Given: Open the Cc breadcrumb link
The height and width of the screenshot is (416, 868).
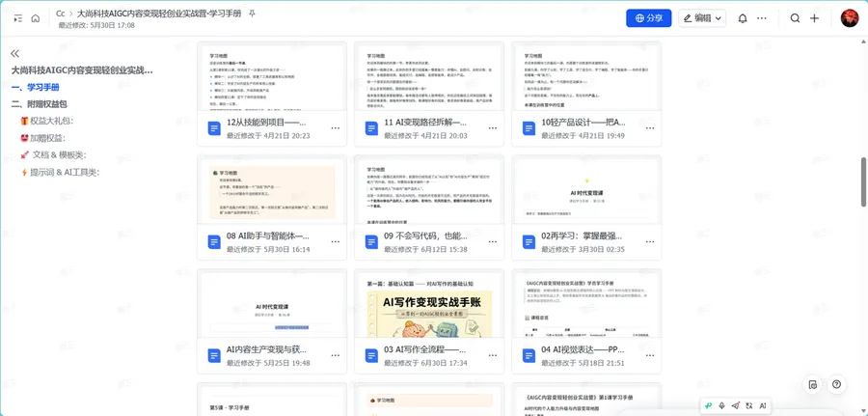Looking at the screenshot, I should pos(61,14).
